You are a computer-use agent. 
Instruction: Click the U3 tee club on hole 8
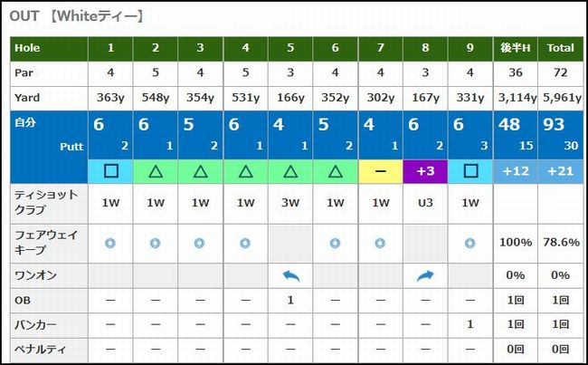(x=425, y=203)
